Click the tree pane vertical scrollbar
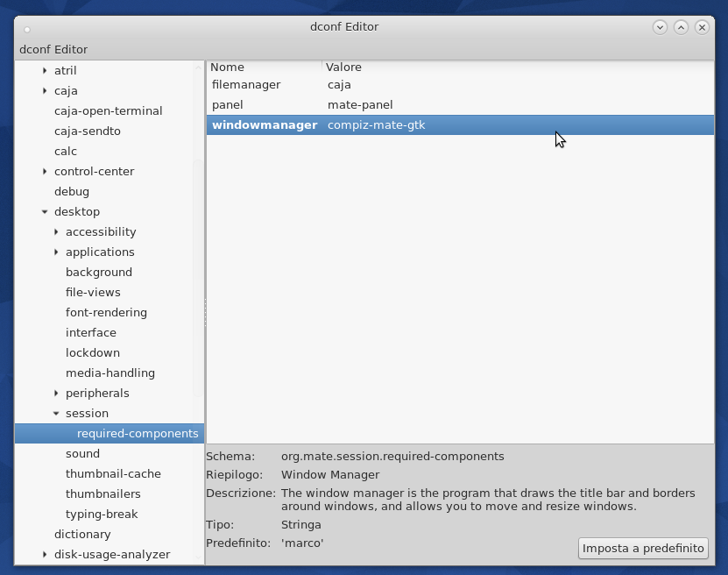Screen dimensions: 728x575 198,279
